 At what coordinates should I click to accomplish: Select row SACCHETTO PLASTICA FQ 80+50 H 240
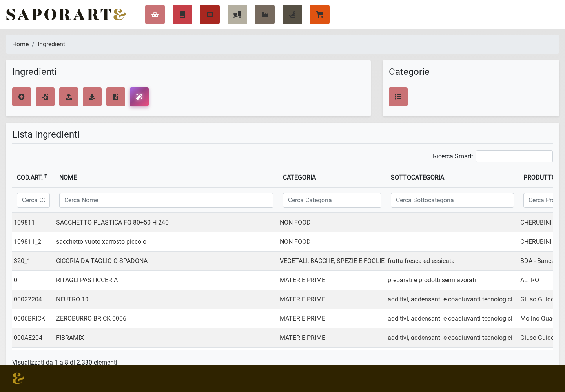point(282,223)
